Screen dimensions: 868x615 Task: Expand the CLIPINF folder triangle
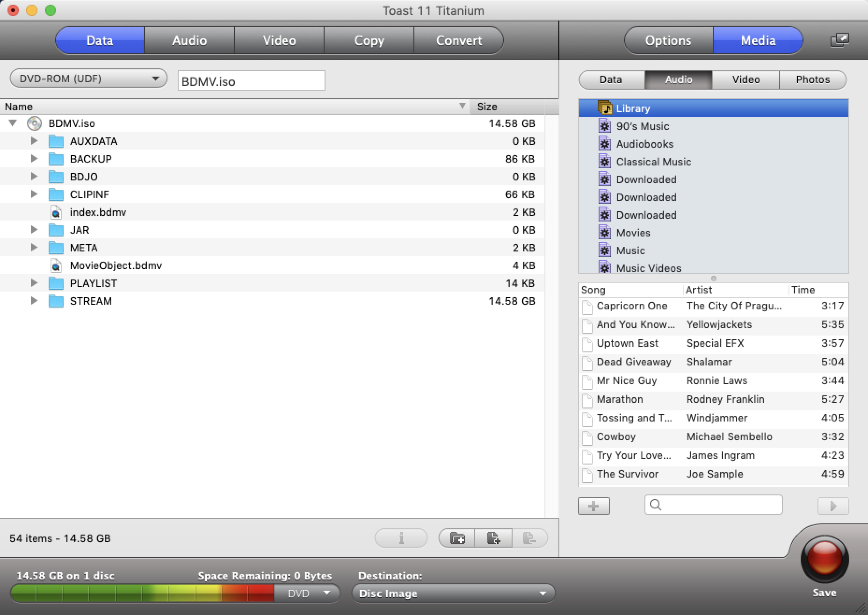click(x=34, y=194)
